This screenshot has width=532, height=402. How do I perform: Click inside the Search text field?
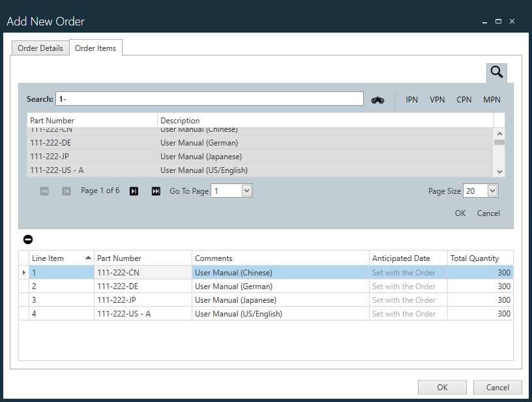209,99
